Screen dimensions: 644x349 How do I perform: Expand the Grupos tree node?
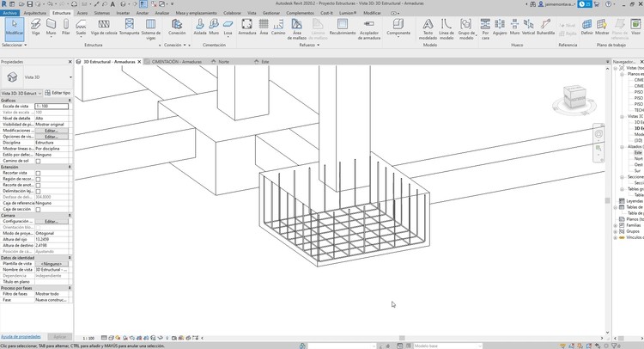pyautogui.click(x=617, y=230)
